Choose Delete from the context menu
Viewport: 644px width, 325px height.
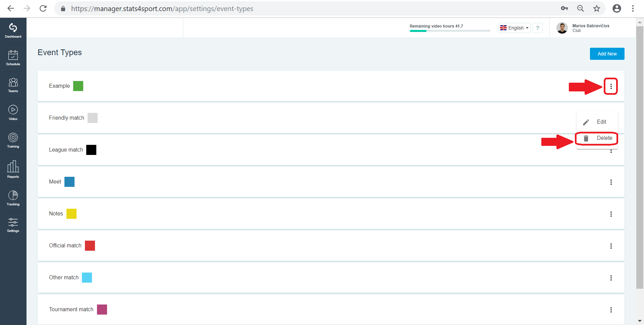[x=597, y=138]
